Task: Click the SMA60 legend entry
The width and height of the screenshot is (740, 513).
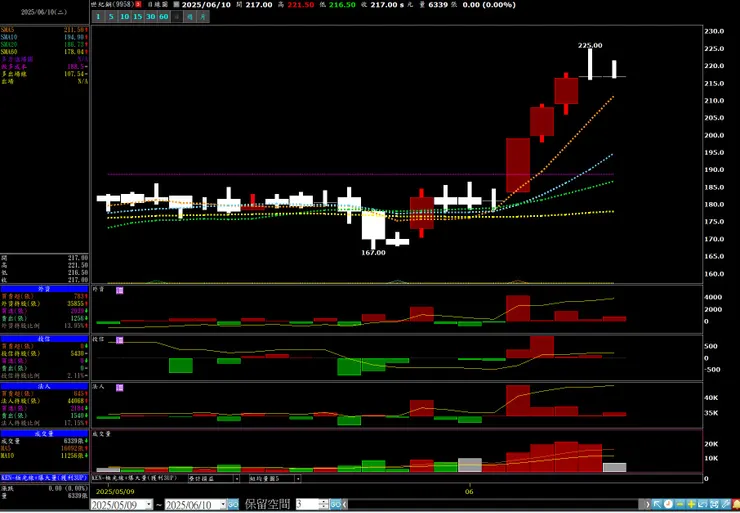Action: point(44,51)
